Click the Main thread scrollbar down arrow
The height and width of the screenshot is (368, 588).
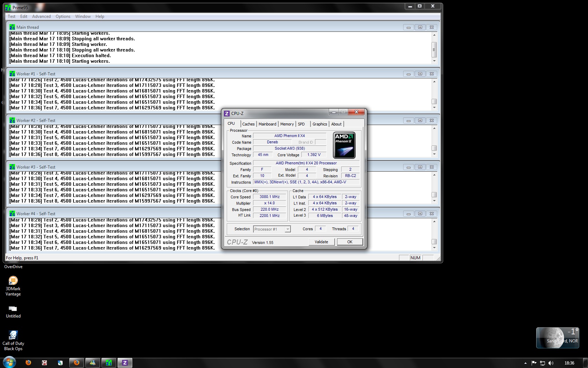click(434, 61)
